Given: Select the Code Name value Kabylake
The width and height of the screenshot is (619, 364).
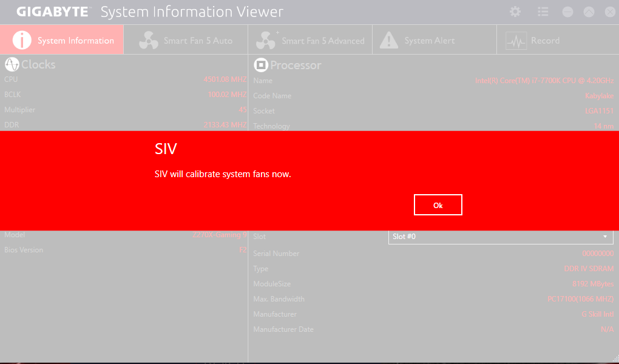Looking at the screenshot, I should 599,96.
